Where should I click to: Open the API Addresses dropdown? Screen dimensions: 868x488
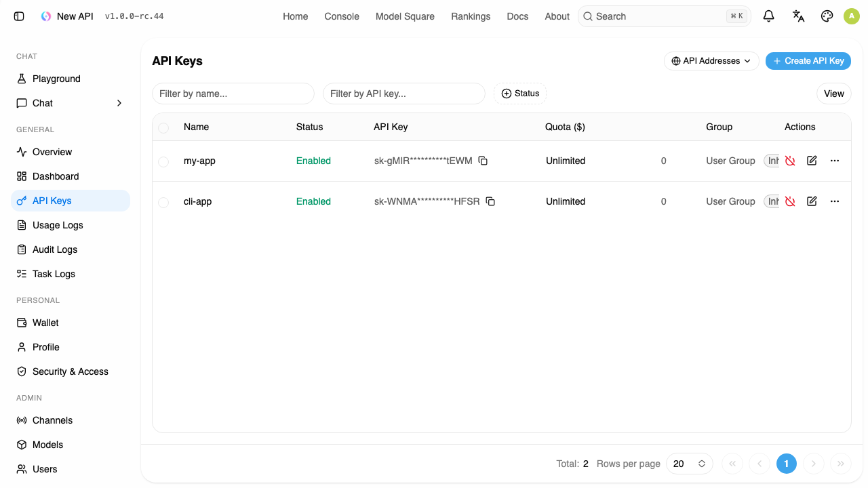(711, 61)
